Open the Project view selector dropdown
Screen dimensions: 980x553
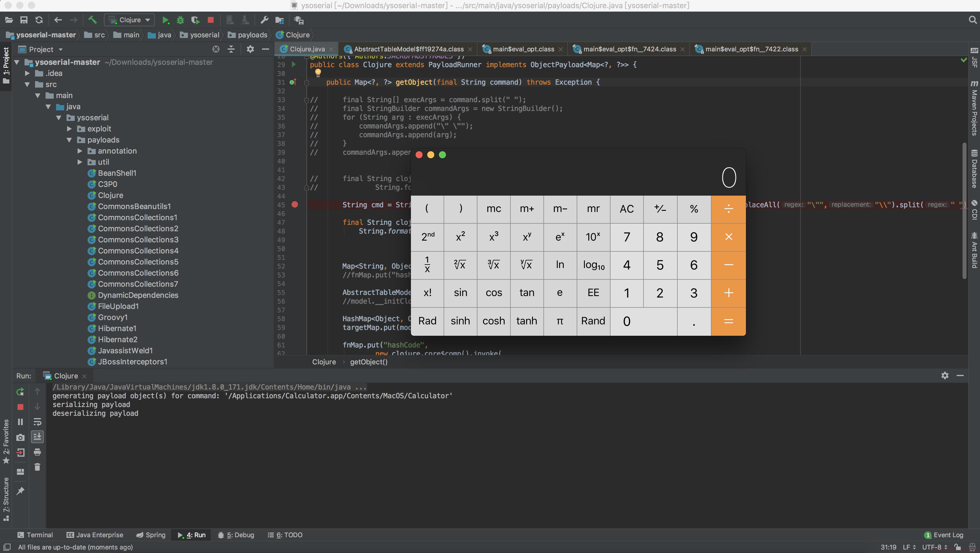(40, 49)
